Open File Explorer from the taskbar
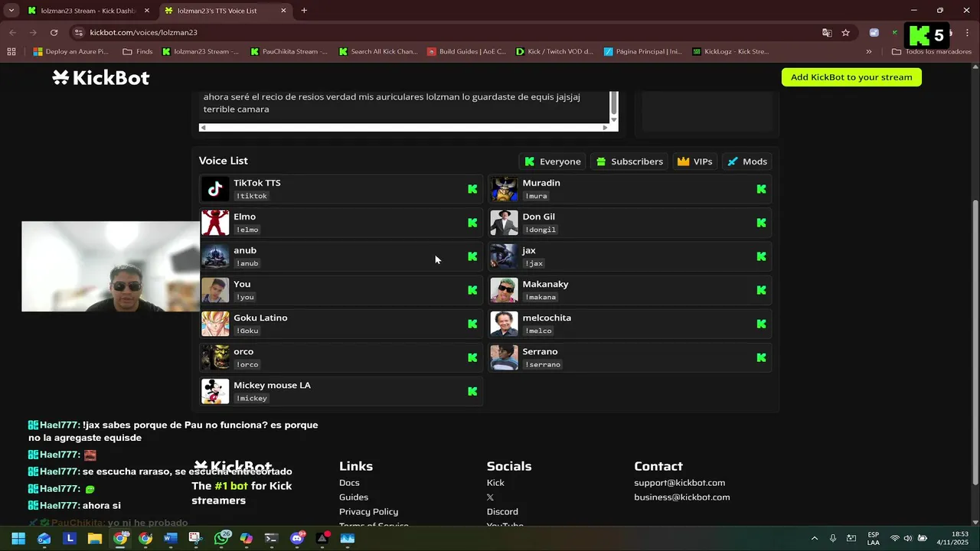Viewport: 980px width, 551px height. coord(95,539)
